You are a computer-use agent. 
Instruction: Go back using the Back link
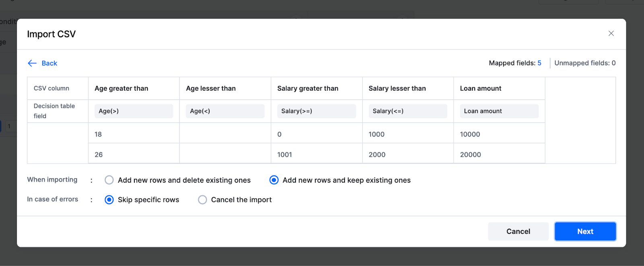49,63
